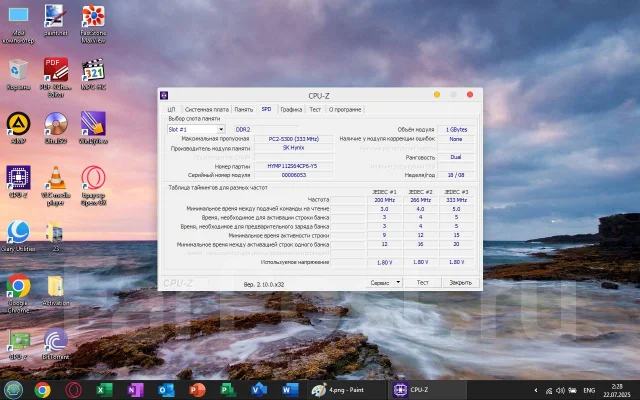Image resolution: width=640 pixels, height=400 pixels.
Task: Click the SK Hynix manufacturer value
Action: [x=293, y=148]
